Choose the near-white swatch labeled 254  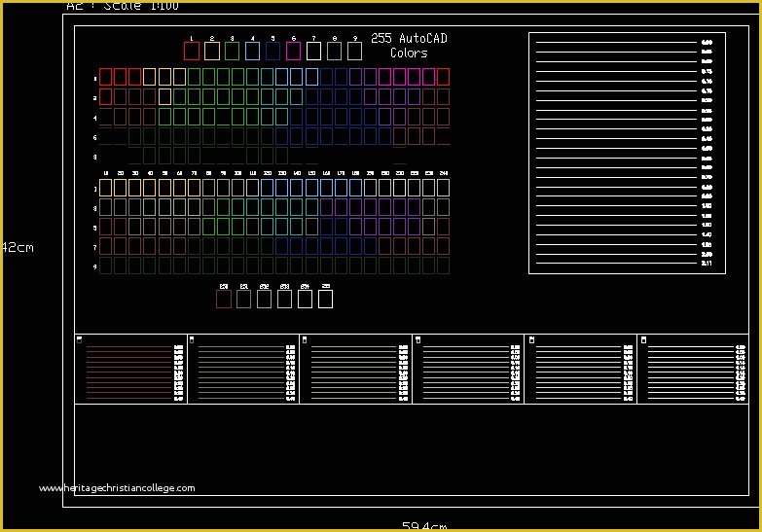305,299
